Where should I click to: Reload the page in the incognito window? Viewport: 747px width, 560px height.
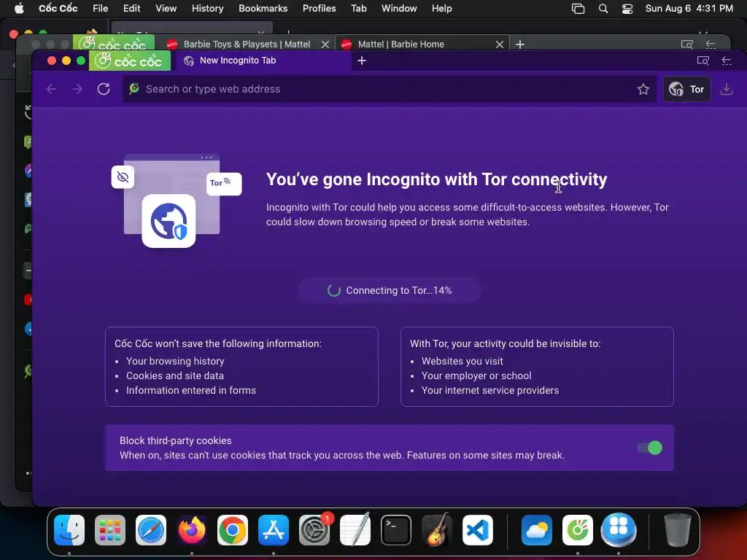tap(104, 89)
